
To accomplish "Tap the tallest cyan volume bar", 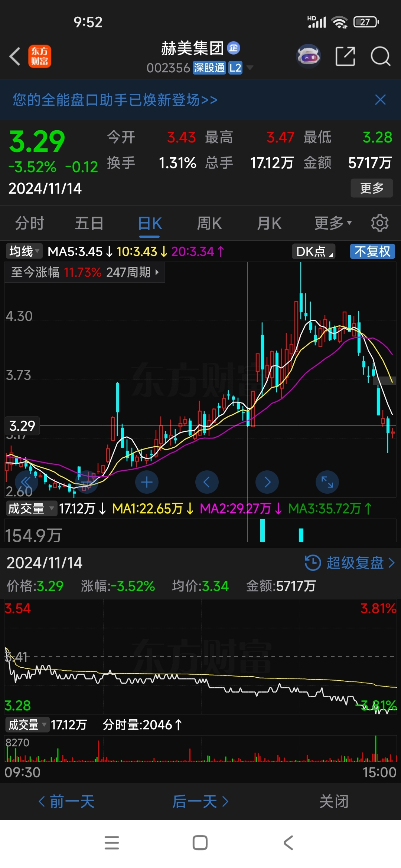I will click(263, 530).
